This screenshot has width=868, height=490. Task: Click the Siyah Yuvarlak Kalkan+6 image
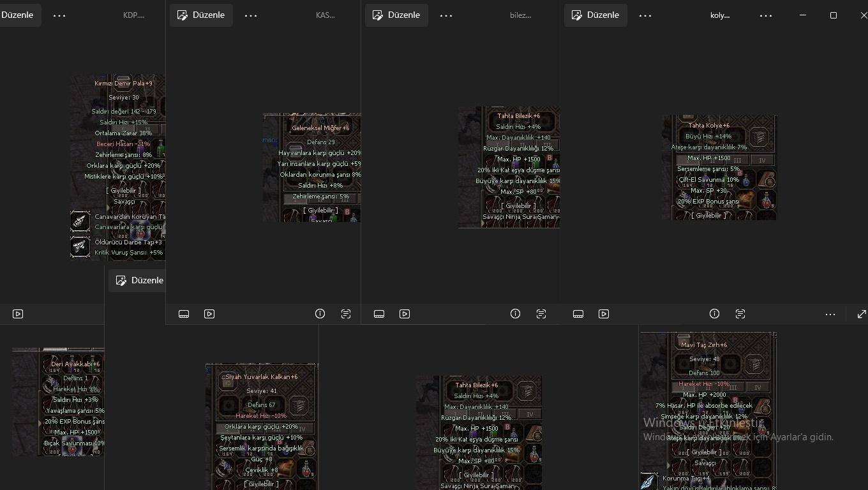click(x=262, y=427)
